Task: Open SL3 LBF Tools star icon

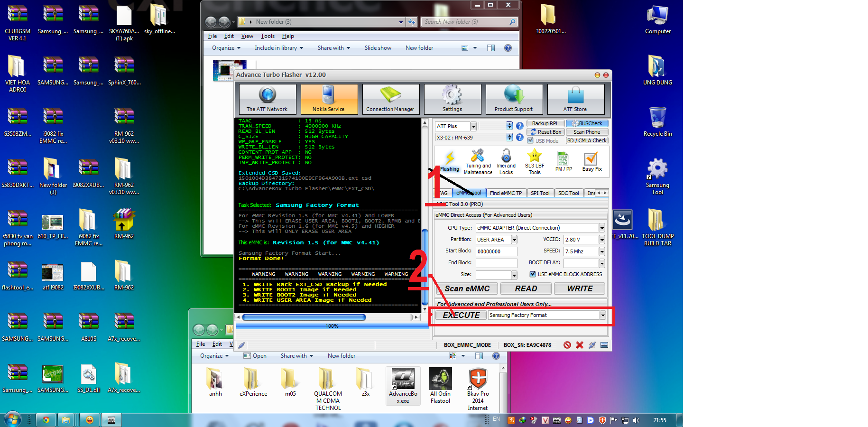Action: 535,162
